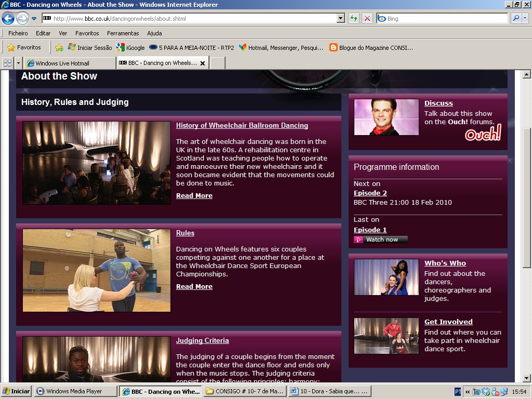The image size is (532, 399).
Task: Open the Iniciar Sessão favorite
Action: [x=90, y=48]
